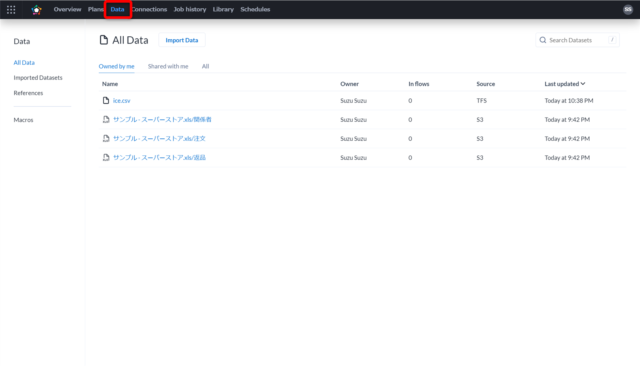Click the Dataprep logo icon

tap(37, 9)
